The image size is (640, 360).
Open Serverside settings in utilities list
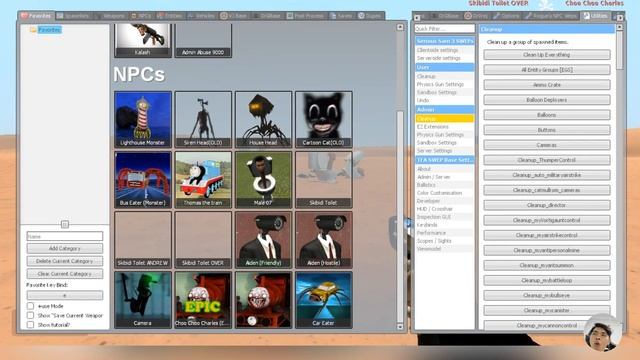[444, 58]
